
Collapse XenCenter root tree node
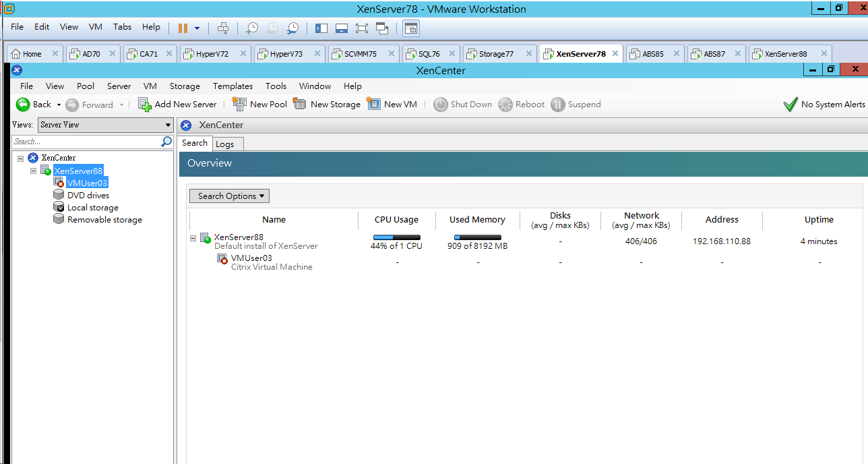tap(20, 158)
